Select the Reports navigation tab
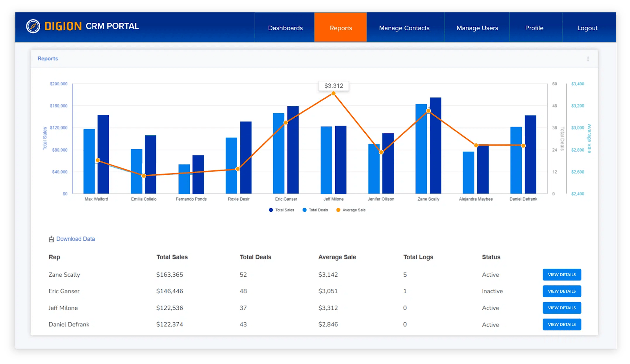Viewport: 630px width, 364px height. click(x=340, y=28)
